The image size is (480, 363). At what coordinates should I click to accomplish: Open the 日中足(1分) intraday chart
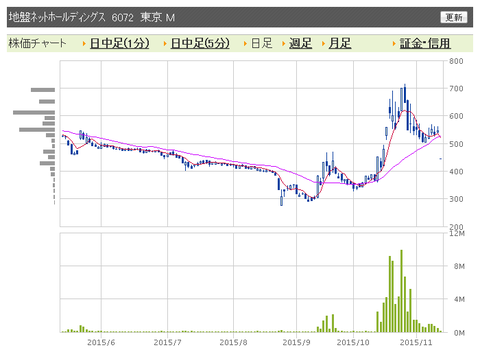[120, 43]
